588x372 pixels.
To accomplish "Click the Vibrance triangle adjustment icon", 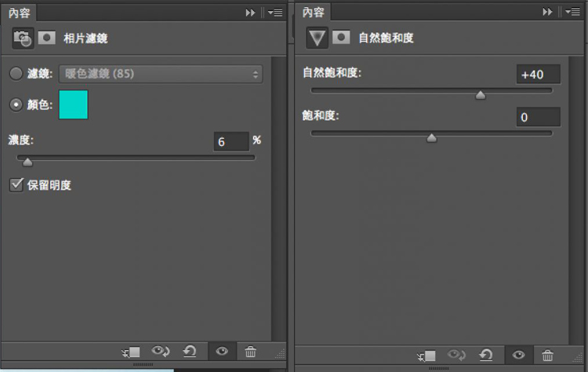I will click(x=317, y=38).
